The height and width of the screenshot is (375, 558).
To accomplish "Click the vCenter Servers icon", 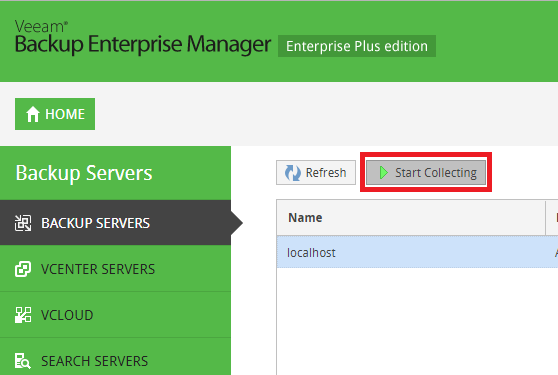I will (x=23, y=269).
